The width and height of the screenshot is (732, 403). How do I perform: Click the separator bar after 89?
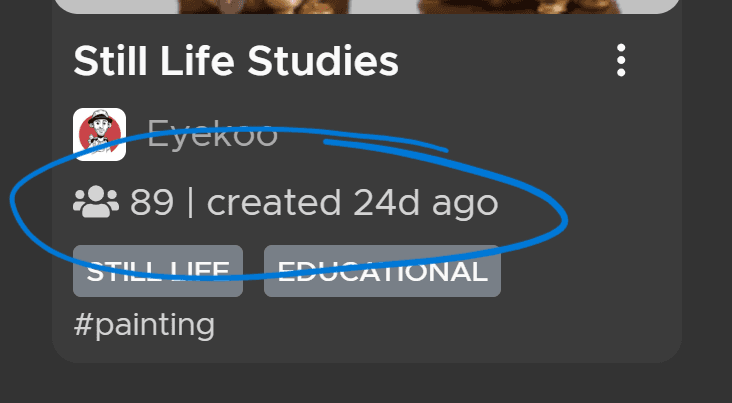click(x=190, y=203)
